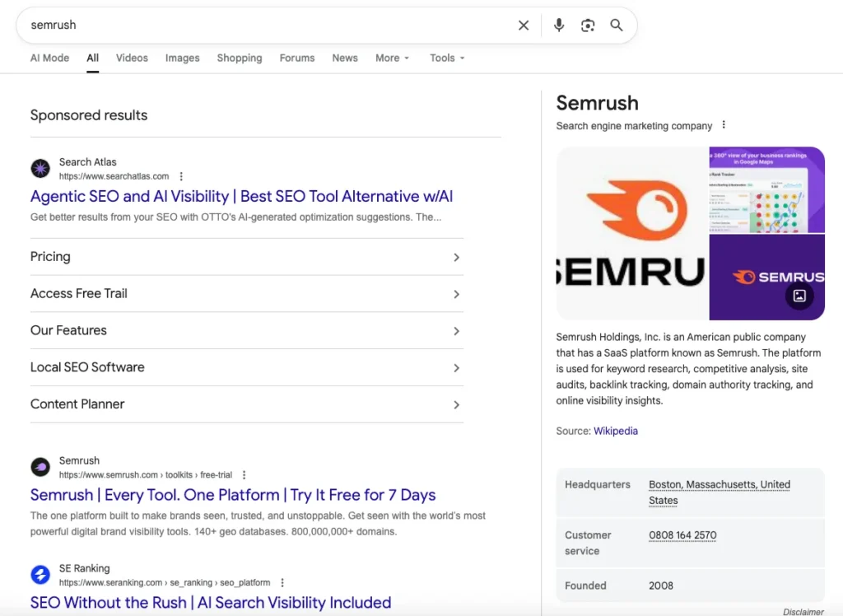Image resolution: width=843 pixels, height=616 pixels.
Task: Click the Semrush knowledge panel title
Action: (598, 103)
